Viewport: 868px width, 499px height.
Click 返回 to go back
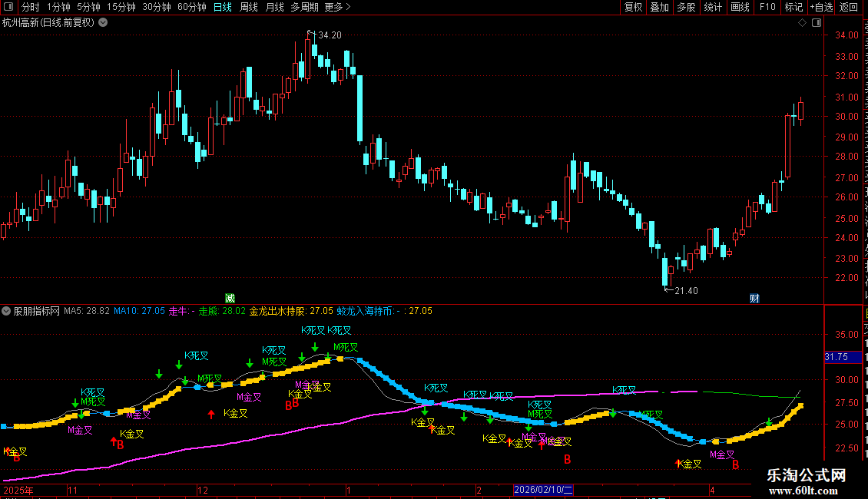pyautogui.click(x=848, y=7)
